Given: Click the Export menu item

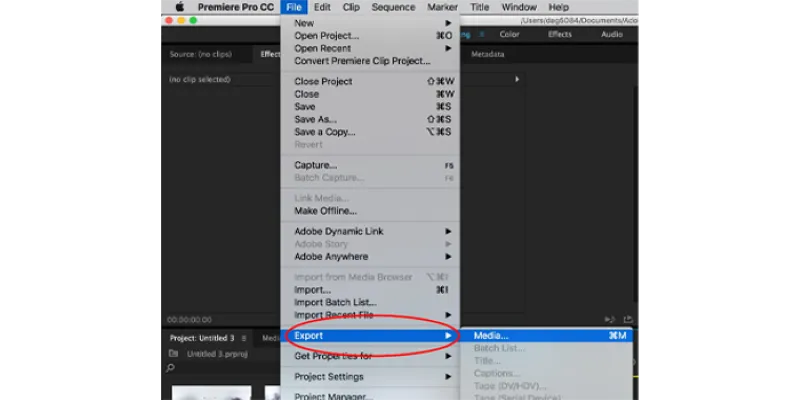Looking at the screenshot, I should [x=370, y=336].
